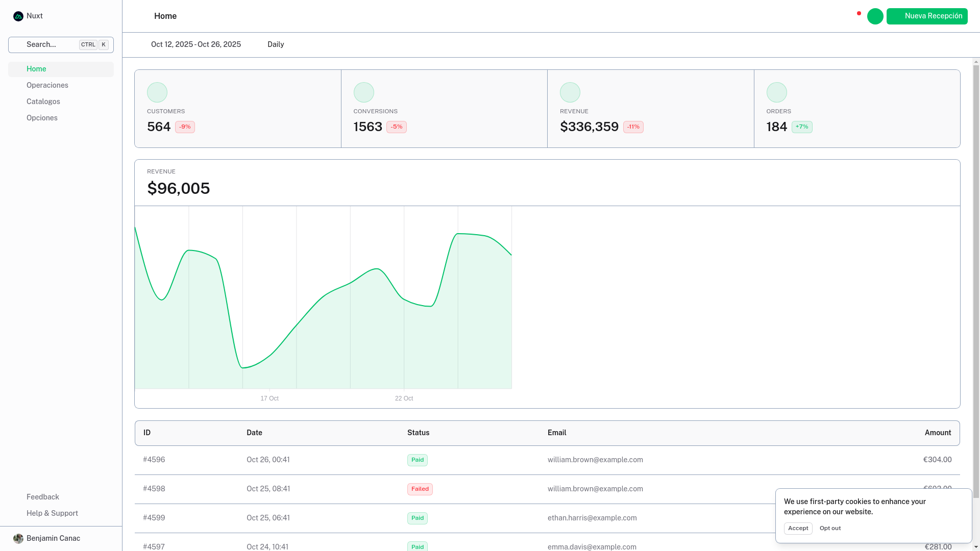The image size is (980, 551).
Task: Click the round green button beside Nueva Recepción
Action: [x=875, y=16]
